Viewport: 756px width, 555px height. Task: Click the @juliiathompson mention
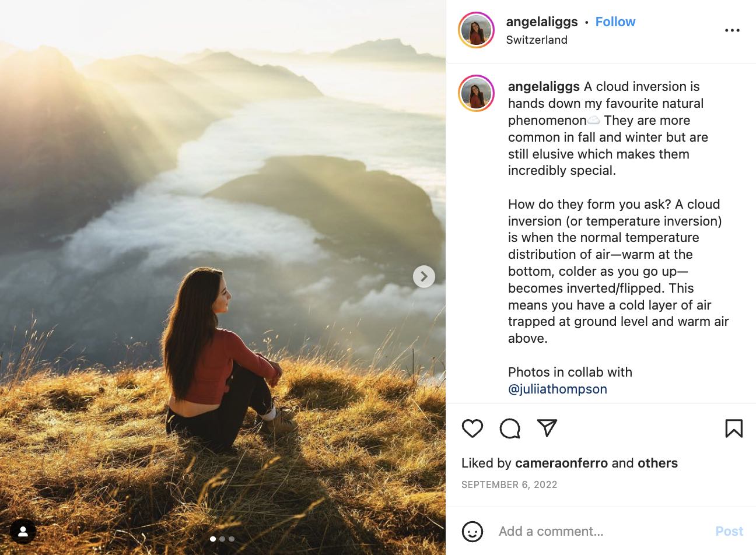click(557, 389)
